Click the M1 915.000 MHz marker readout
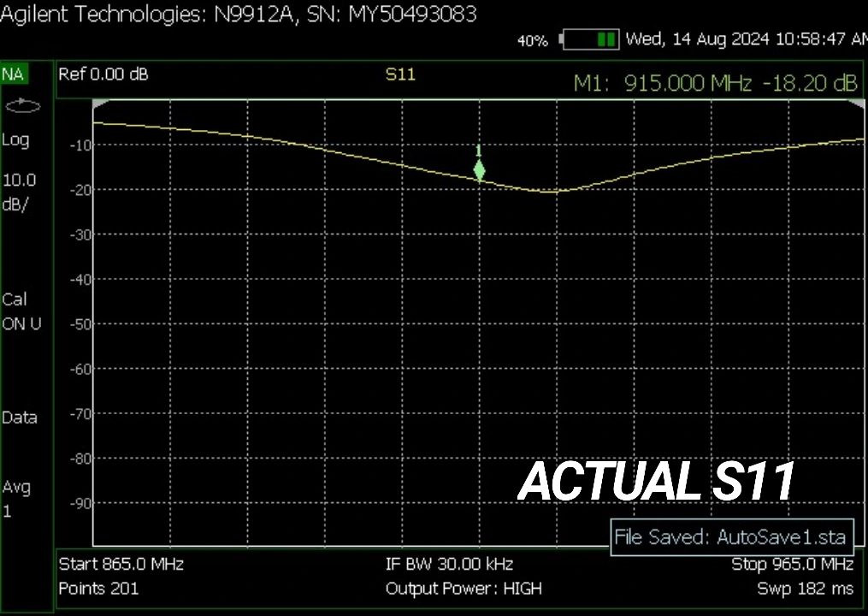The height and width of the screenshot is (616, 868). point(714,83)
